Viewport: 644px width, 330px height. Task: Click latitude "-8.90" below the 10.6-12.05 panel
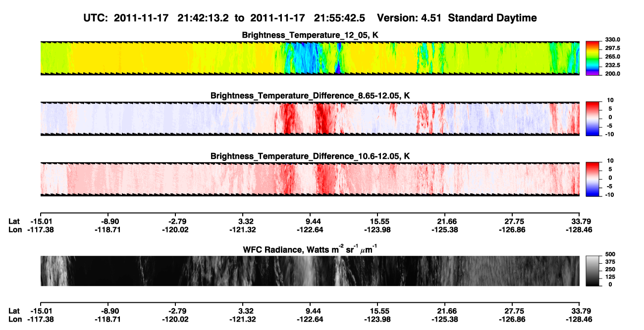click(x=109, y=222)
